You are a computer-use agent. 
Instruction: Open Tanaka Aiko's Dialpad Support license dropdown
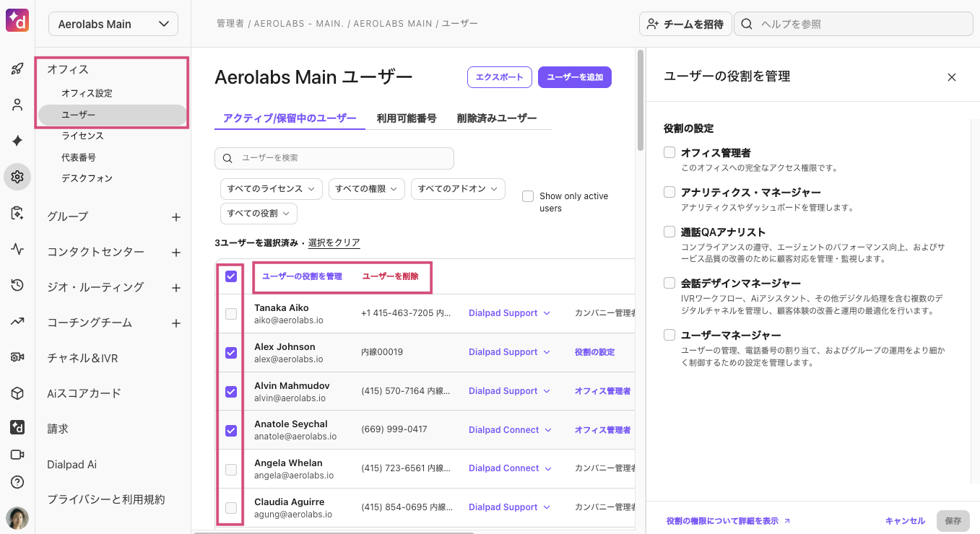coord(510,313)
